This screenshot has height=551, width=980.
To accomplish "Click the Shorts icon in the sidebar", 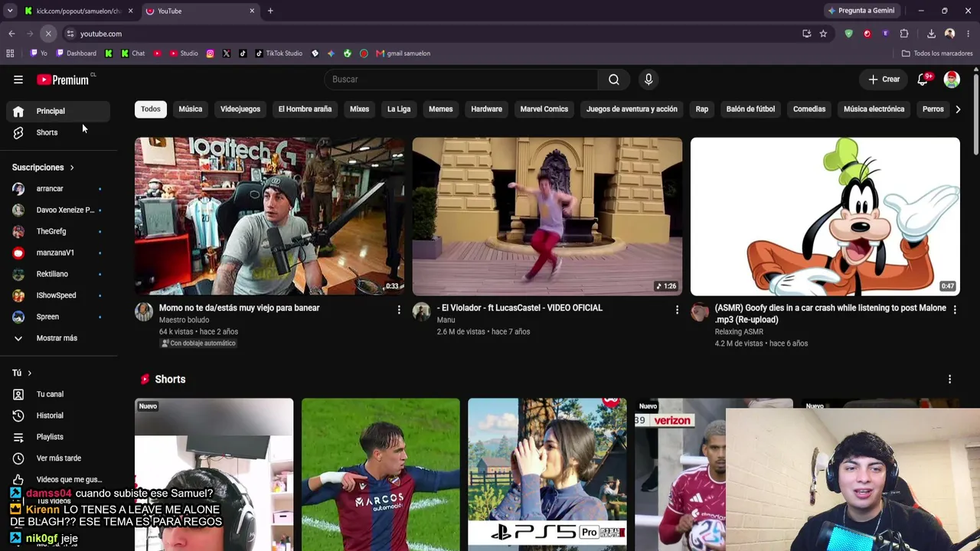I will coord(18,132).
